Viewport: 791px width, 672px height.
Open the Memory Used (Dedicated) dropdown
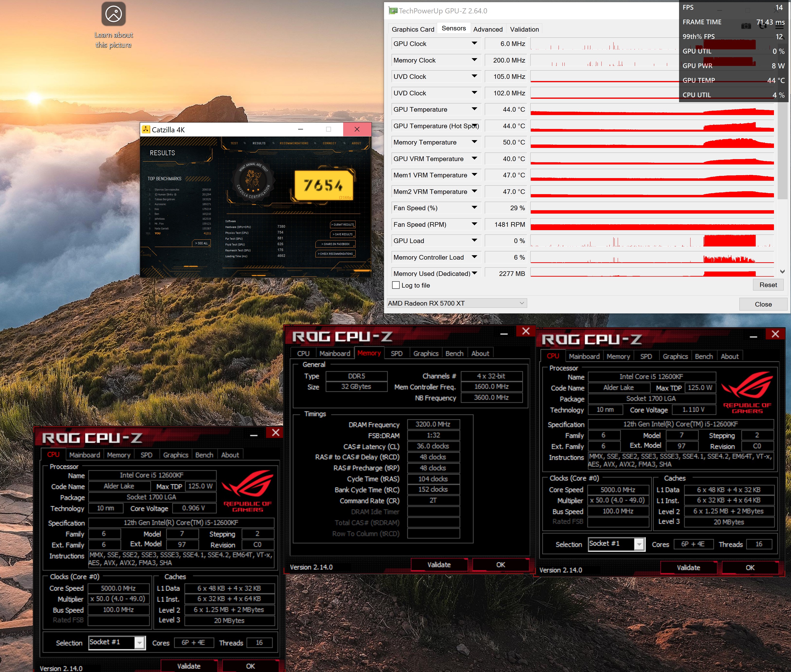(x=475, y=273)
